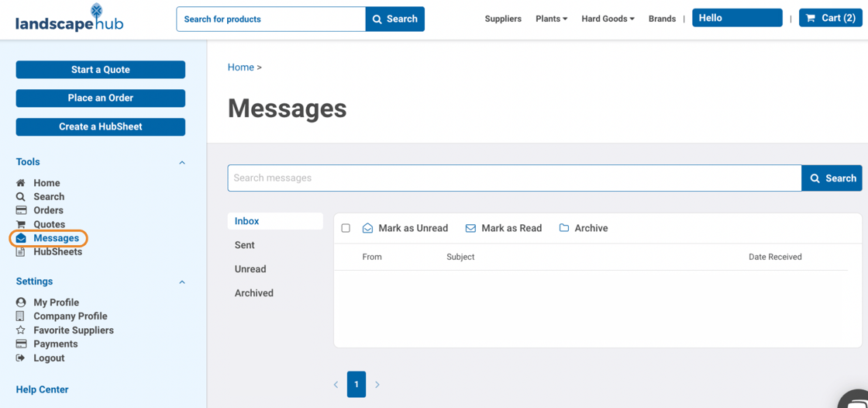Click the Favorite Suppliers star icon
The width and height of the screenshot is (868, 408).
21,330
